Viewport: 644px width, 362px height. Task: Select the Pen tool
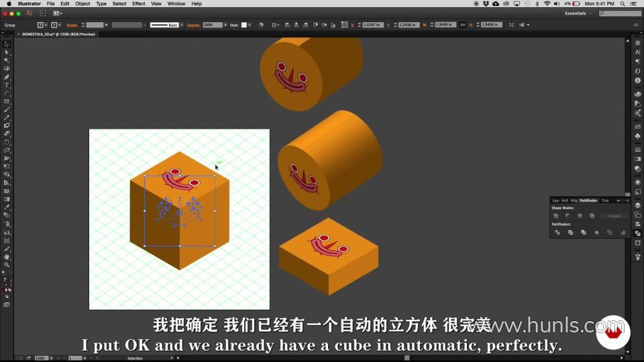[x=7, y=77]
